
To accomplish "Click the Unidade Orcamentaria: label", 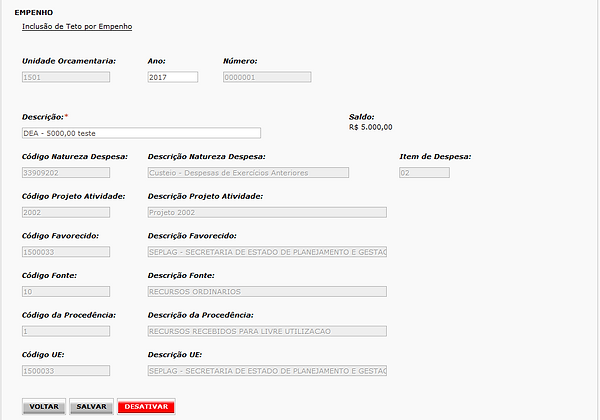I will coord(69,61).
